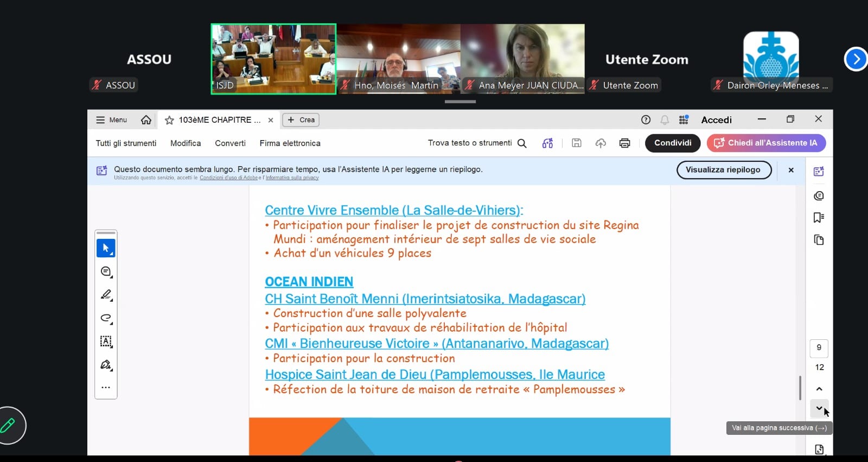Screen dimensions: 868x462
Task: Click the current page number box showing 9
Action: (x=819, y=348)
